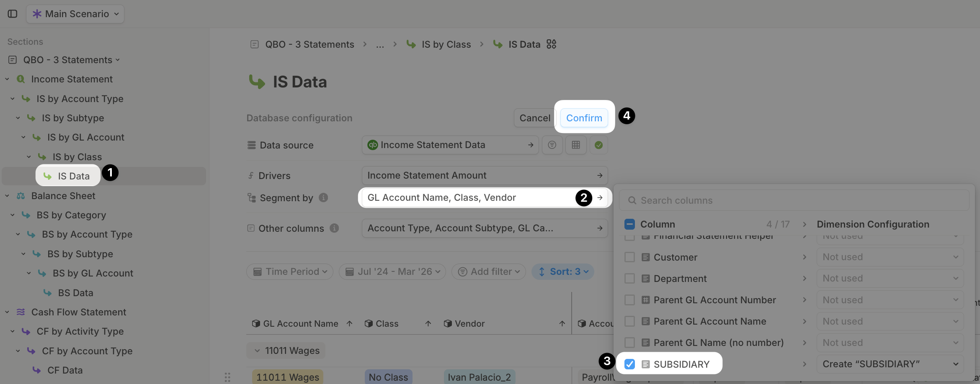Select BS Data in the sidebar
The image size is (980, 384).
pyautogui.click(x=75, y=293)
